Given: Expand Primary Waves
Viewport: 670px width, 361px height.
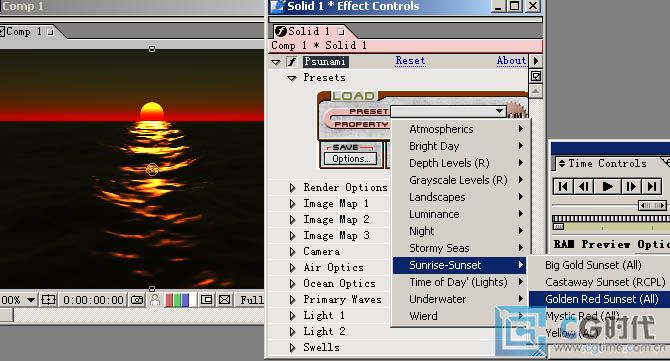Looking at the screenshot, I should pyautogui.click(x=292, y=299).
